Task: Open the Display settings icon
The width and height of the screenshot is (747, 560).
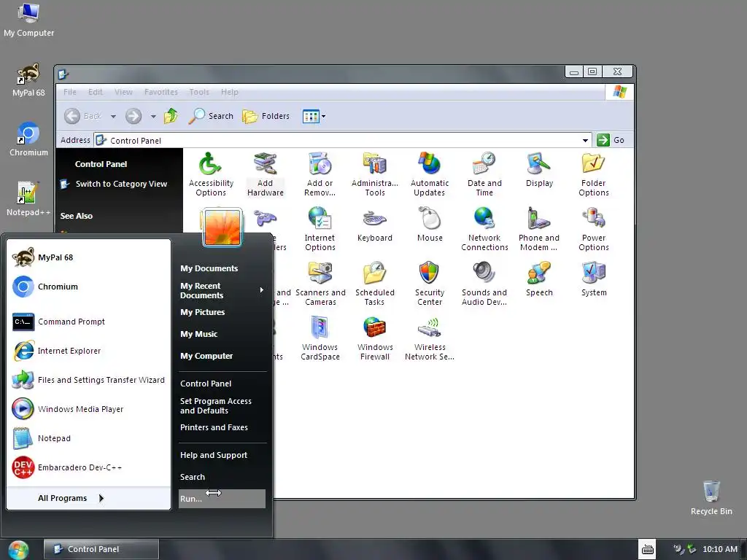Action: tap(539, 170)
